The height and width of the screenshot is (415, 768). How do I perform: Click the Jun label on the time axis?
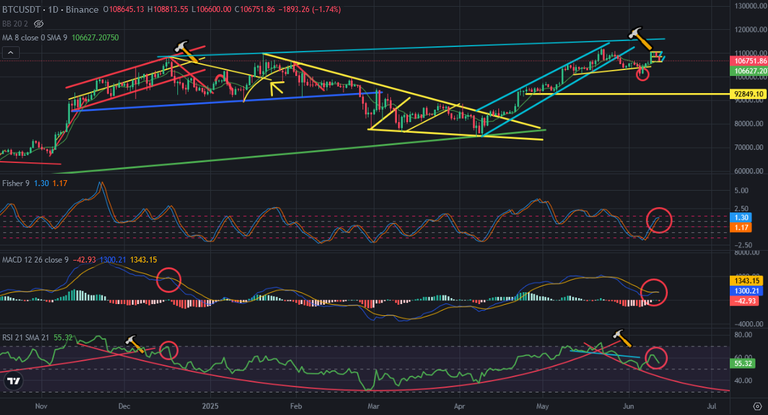628,406
